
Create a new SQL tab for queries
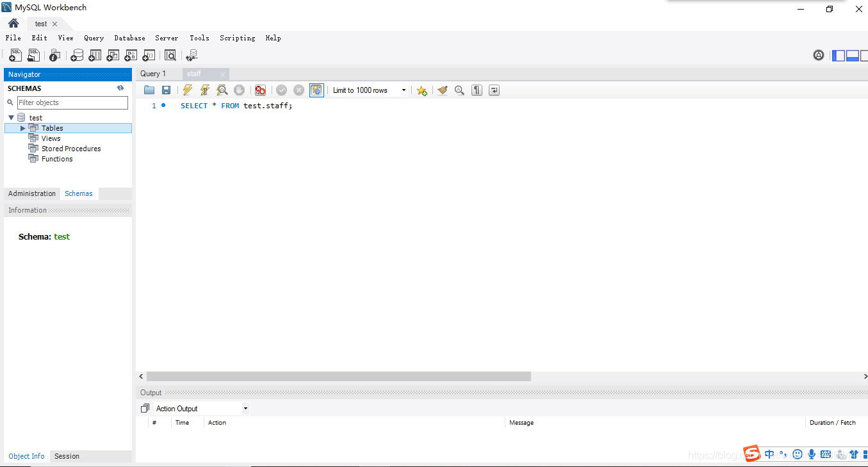tap(15, 56)
